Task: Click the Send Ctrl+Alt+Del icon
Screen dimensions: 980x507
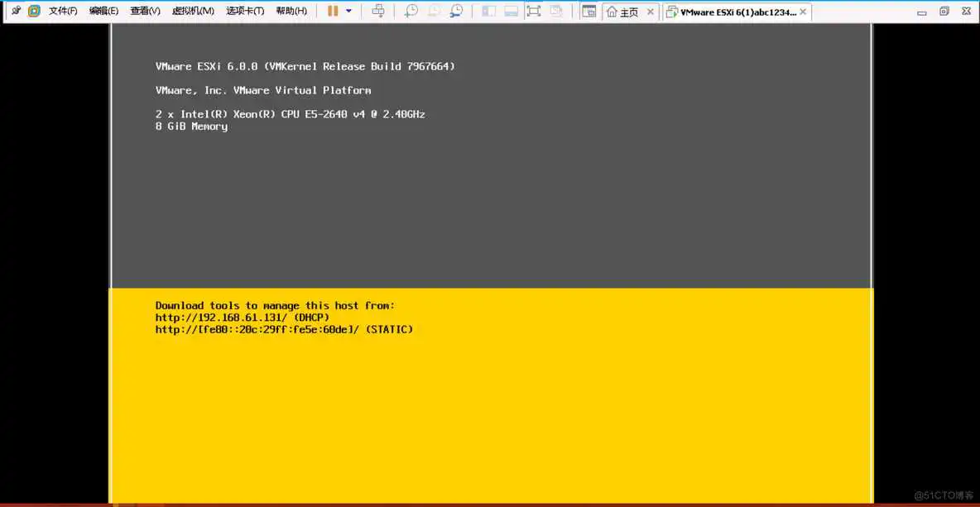Action: coord(378,11)
